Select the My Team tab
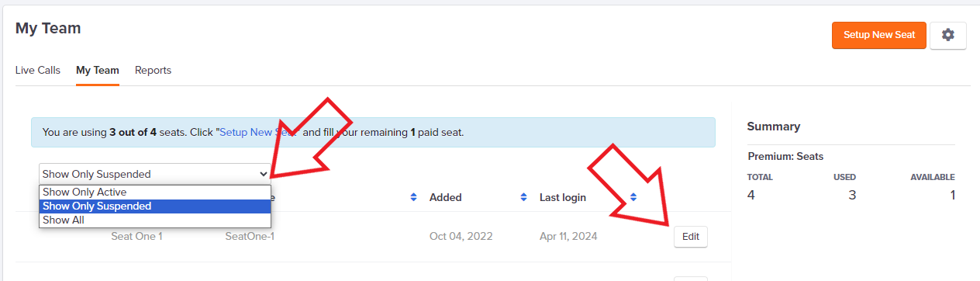Screen dimensions: 980x281 pyautogui.click(x=98, y=70)
